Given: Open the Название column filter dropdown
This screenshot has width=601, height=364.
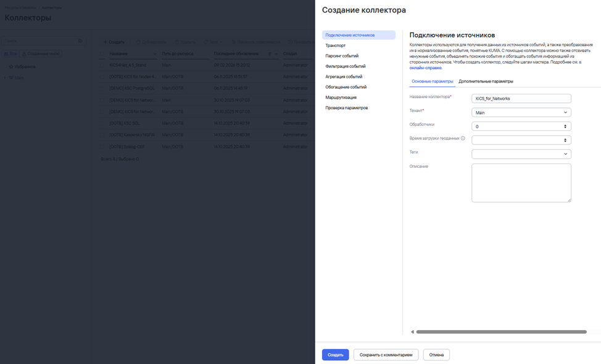Looking at the screenshot, I should (x=155, y=54).
